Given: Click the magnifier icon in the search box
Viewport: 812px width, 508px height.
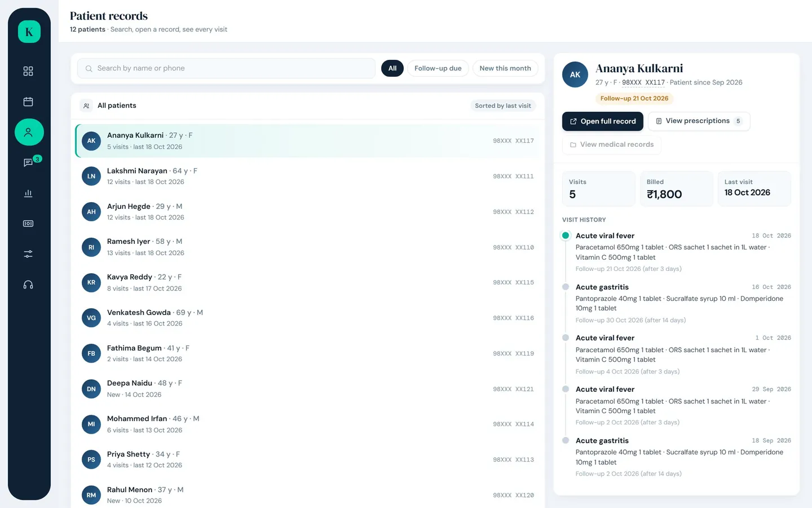Looking at the screenshot, I should pyautogui.click(x=89, y=68).
